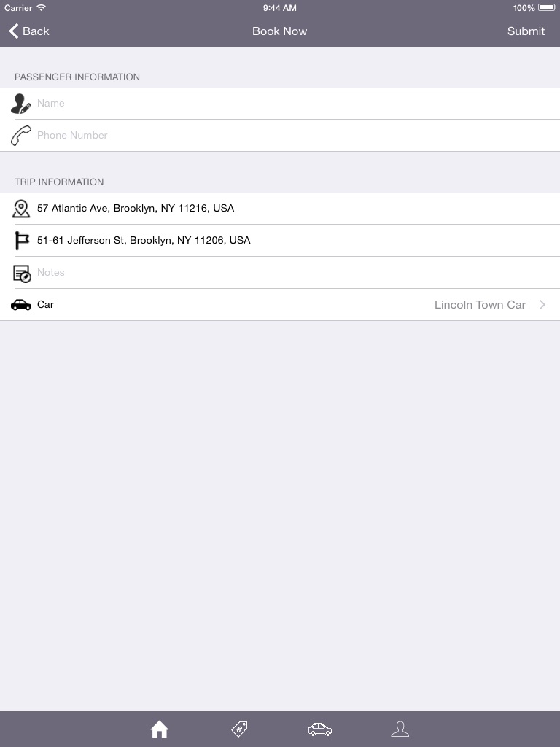Screen dimensions: 560x747
Task: Open Lincoln Town Car selection
Action: tap(480, 304)
